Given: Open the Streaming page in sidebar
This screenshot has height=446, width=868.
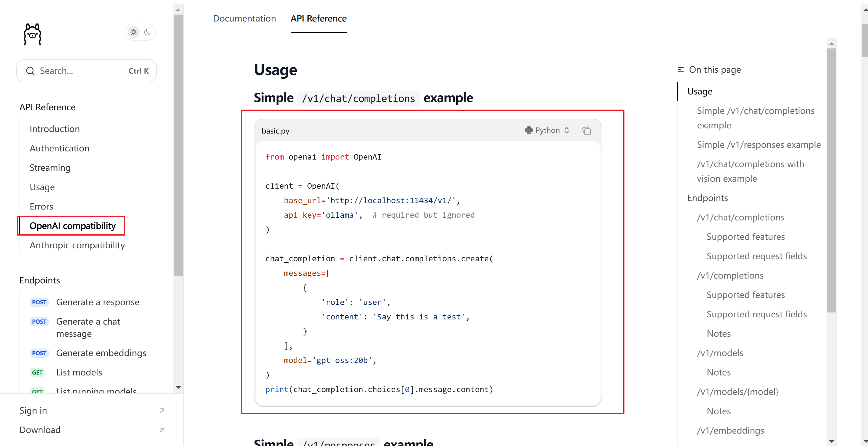Looking at the screenshot, I should point(50,167).
